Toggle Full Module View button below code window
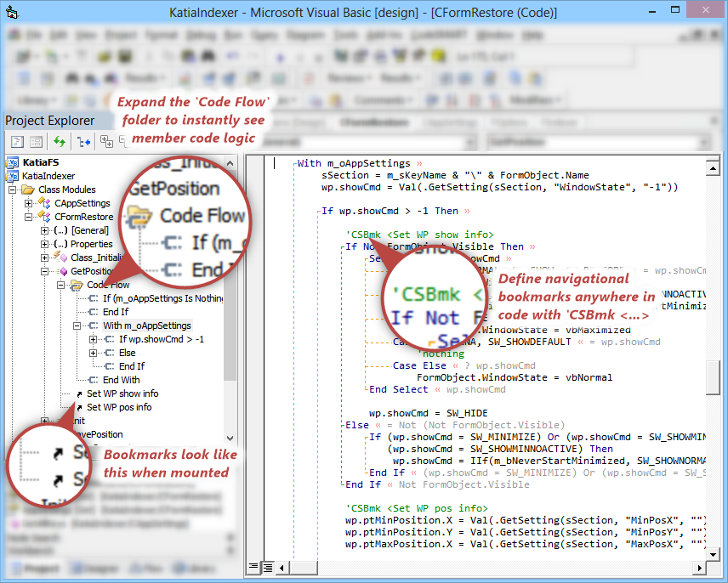 pos(267,567)
